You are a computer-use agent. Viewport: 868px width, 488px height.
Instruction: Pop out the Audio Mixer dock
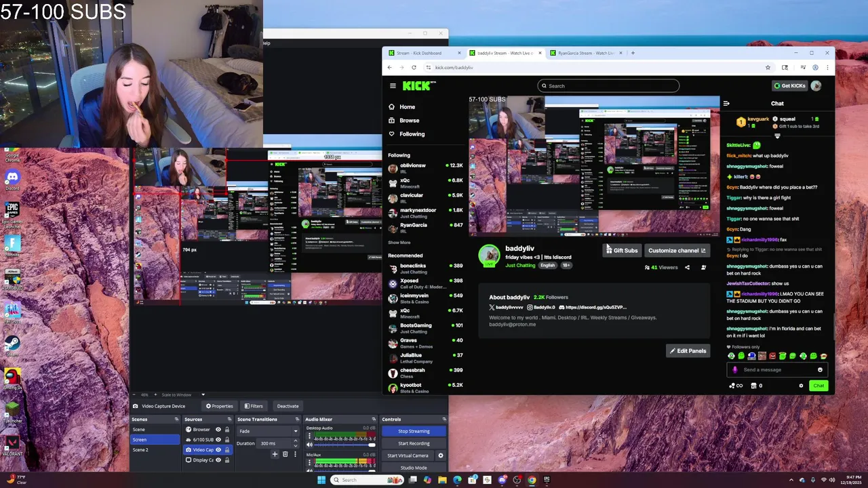[374, 420]
